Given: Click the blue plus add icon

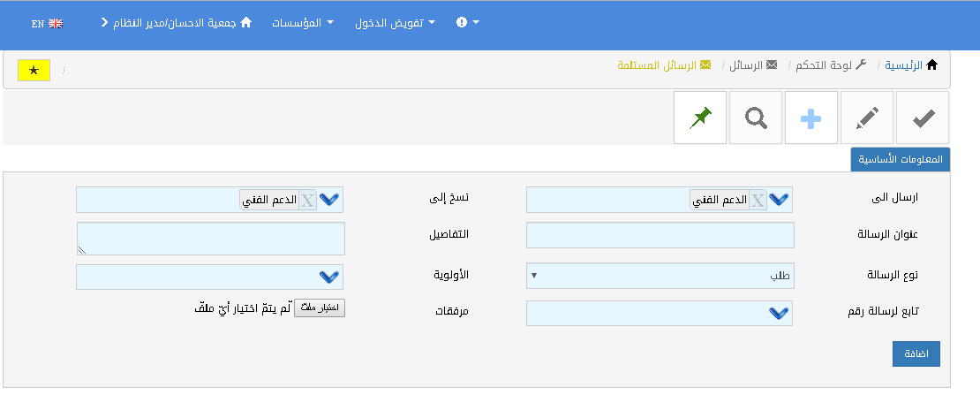Looking at the screenshot, I should pyautogui.click(x=811, y=118).
